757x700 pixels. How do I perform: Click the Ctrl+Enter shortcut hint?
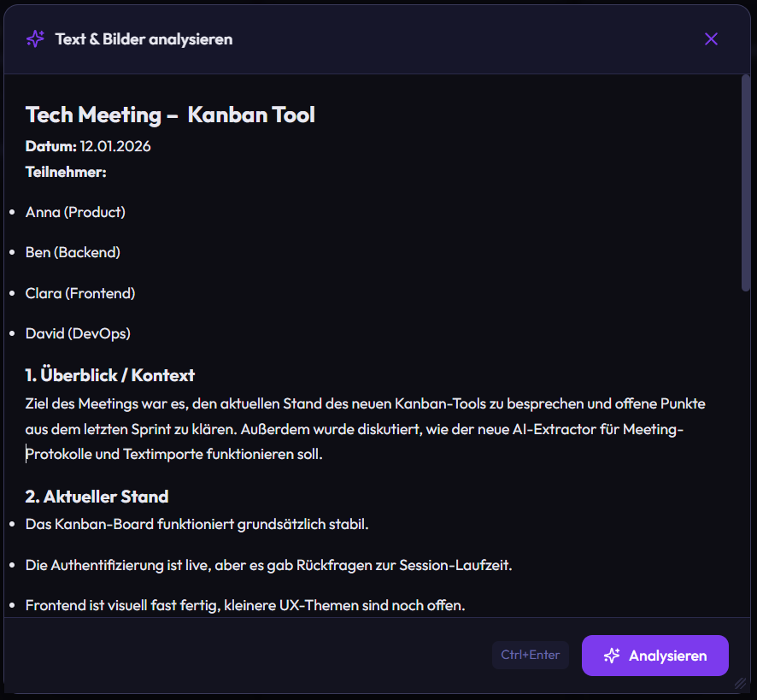coord(530,655)
